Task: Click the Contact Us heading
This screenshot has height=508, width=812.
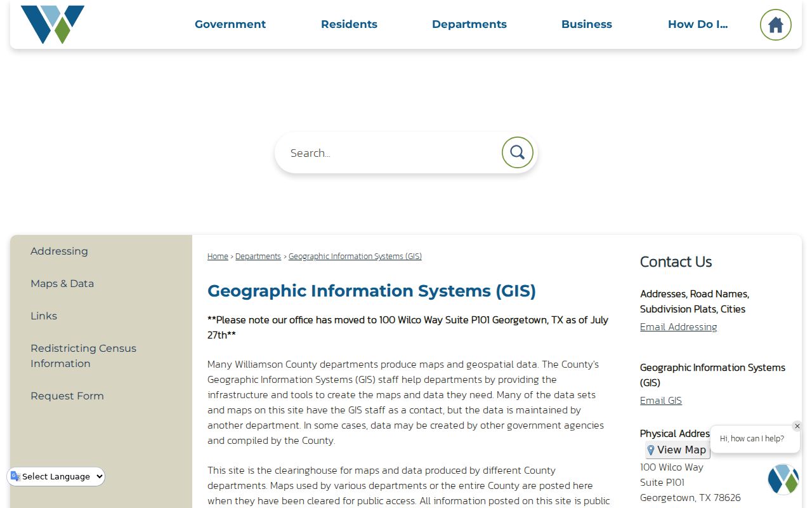Action: click(x=676, y=262)
